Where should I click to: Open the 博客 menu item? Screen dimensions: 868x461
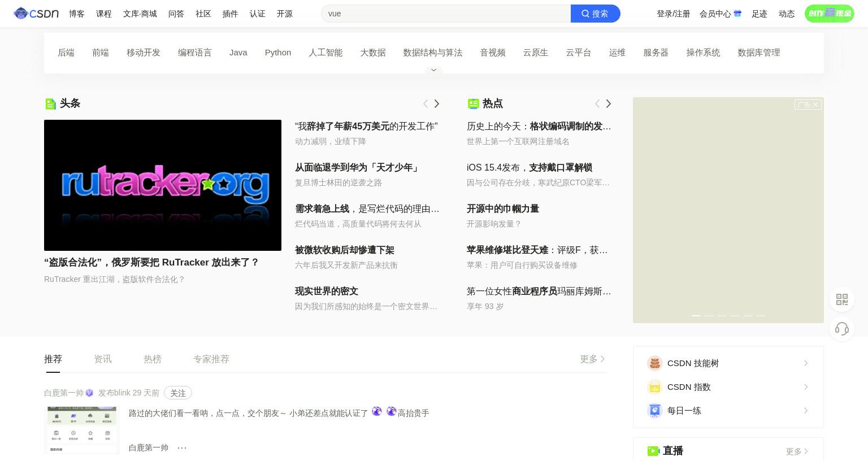click(77, 14)
